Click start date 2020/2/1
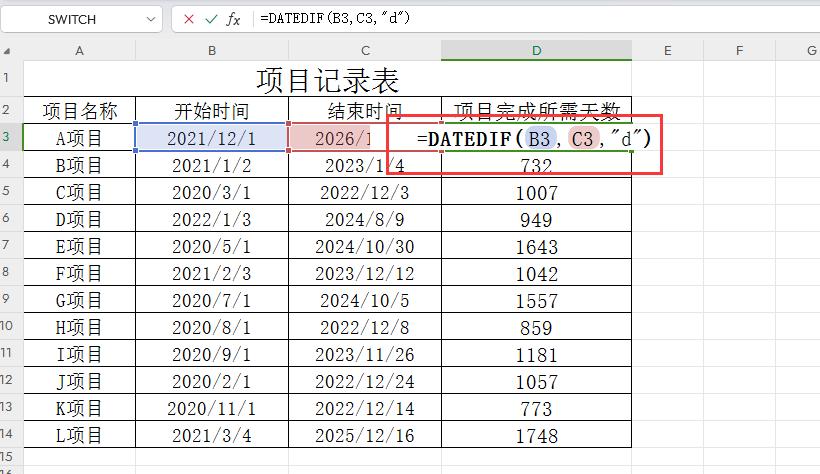The width and height of the screenshot is (820, 474). pos(212,381)
